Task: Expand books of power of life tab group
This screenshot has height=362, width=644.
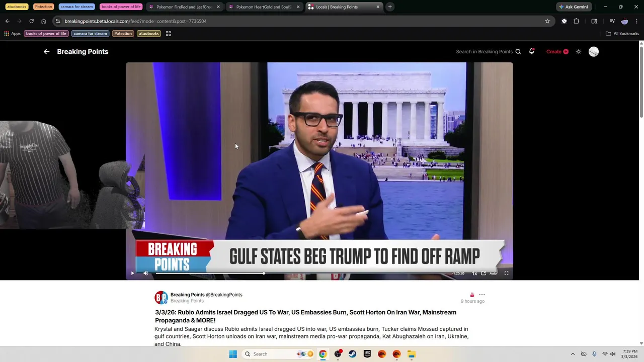Action: click(121, 7)
